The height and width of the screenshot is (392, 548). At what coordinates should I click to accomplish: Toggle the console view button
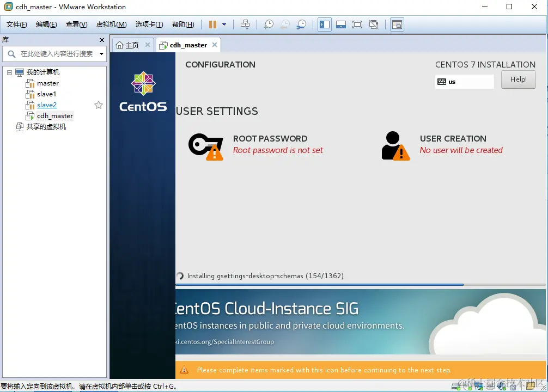point(397,24)
